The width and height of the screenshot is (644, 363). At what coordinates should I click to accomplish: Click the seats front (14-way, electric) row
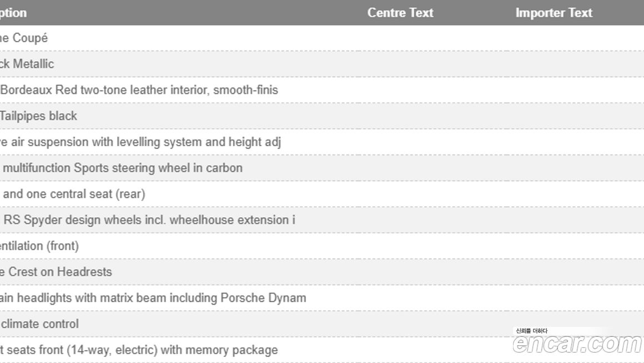point(139,350)
